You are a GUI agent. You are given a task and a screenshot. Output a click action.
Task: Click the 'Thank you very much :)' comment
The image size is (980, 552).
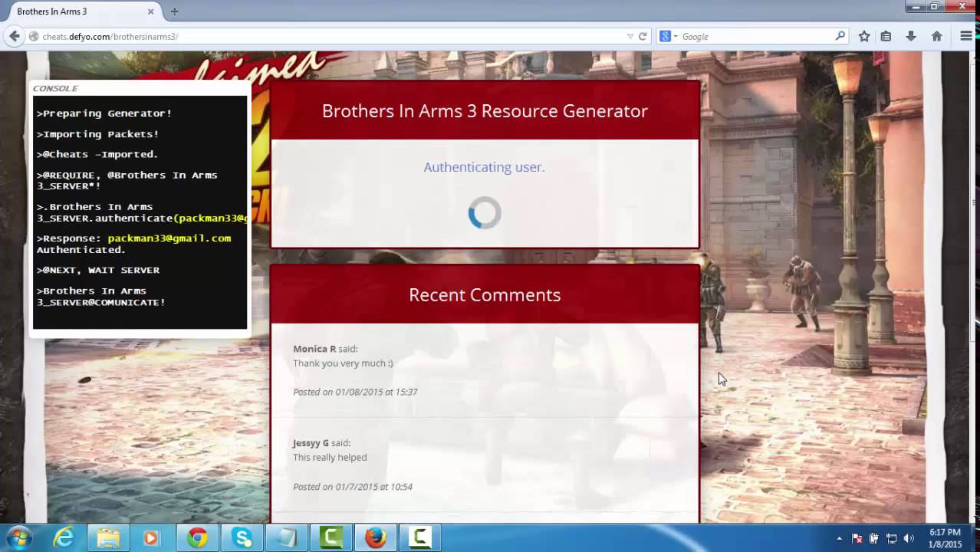point(343,363)
